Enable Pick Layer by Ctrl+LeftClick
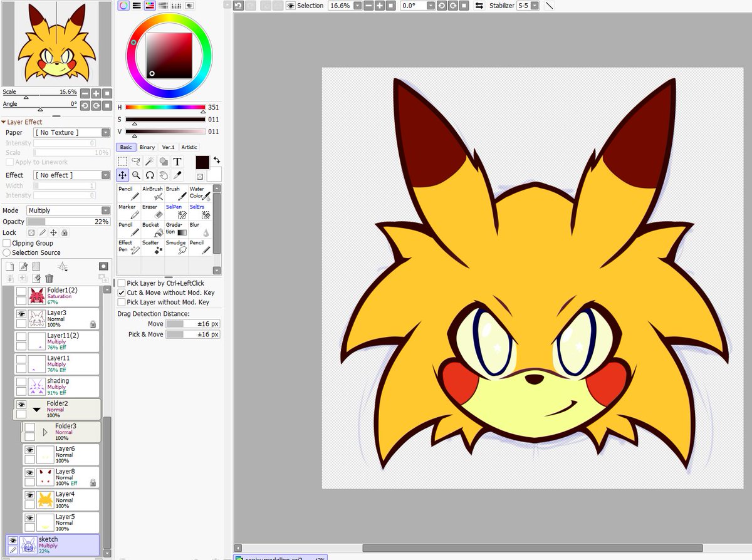The width and height of the screenshot is (752, 560). coord(122,283)
